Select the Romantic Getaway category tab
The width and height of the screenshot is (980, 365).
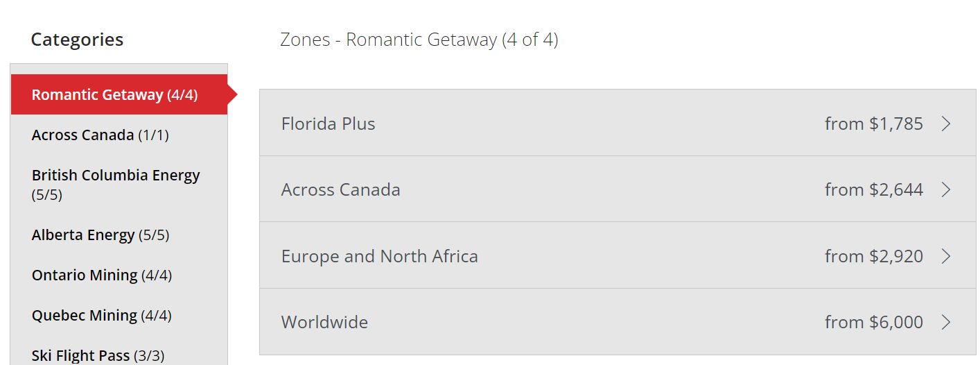pos(115,94)
